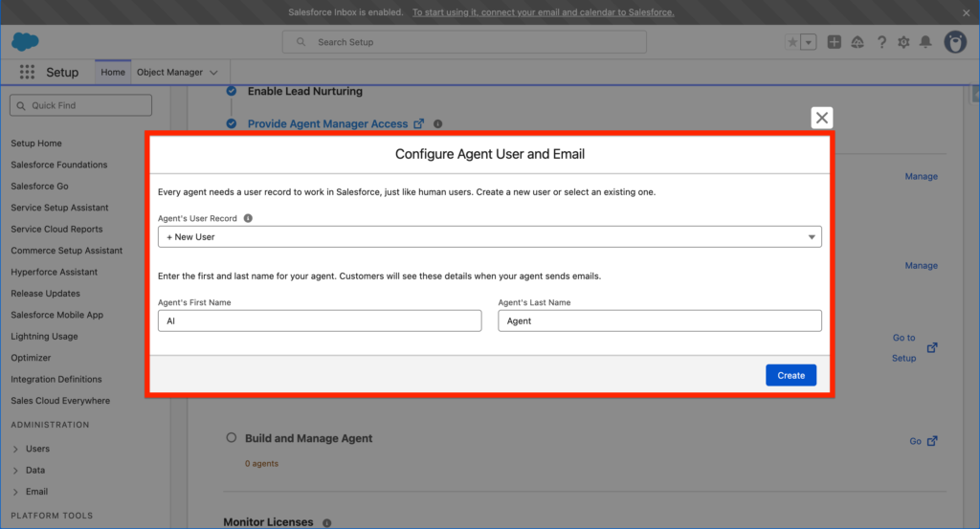
Task: Click info icon beside Agent's User Record
Action: tap(248, 218)
